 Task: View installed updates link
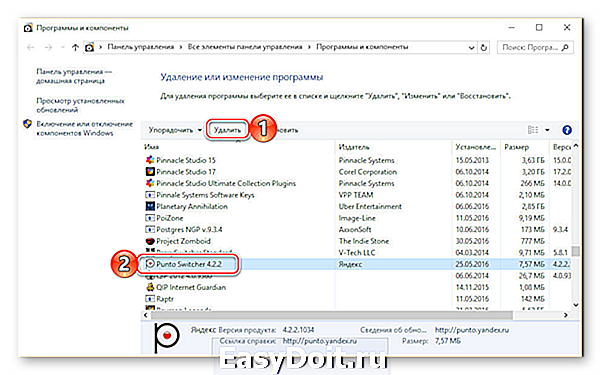[80, 105]
